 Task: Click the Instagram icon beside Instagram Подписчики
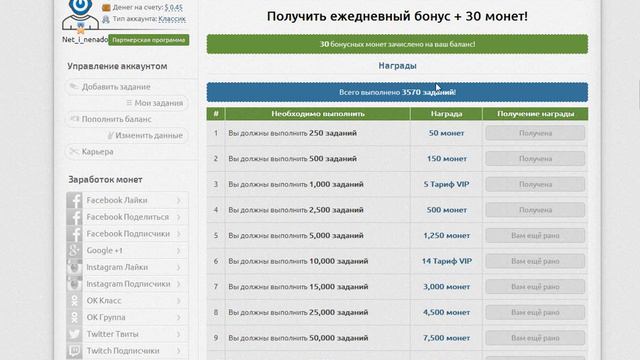click(x=74, y=284)
